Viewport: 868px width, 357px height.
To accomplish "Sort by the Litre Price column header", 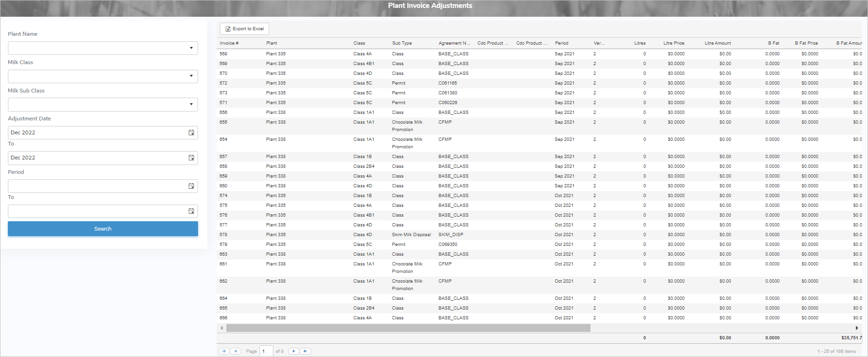I will coord(673,43).
